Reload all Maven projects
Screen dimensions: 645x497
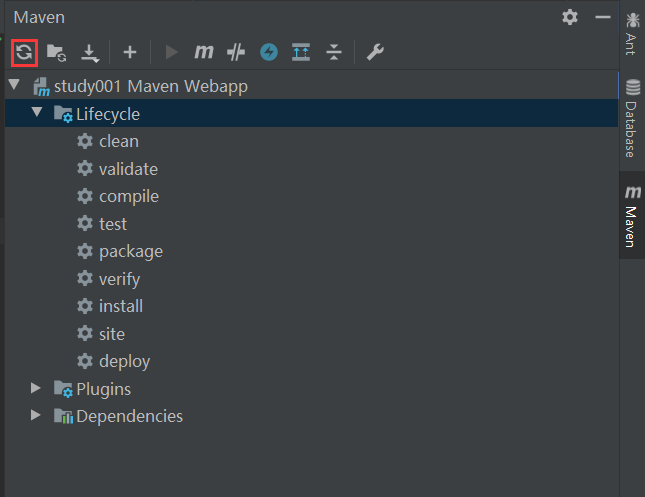pyautogui.click(x=25, y=52)
